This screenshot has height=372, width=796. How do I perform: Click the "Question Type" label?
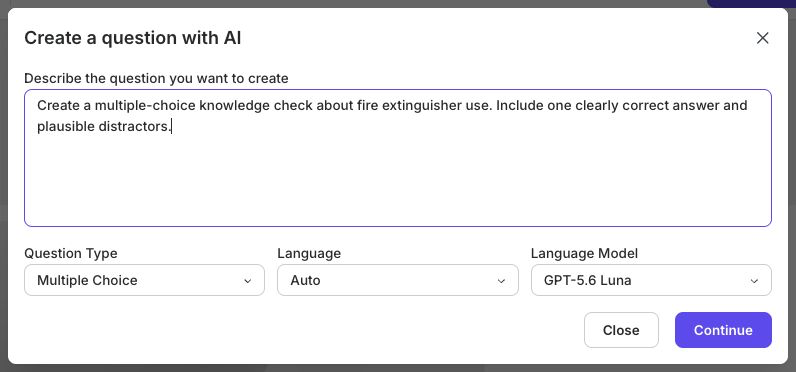pyautogui.click(x=71, y=253)
